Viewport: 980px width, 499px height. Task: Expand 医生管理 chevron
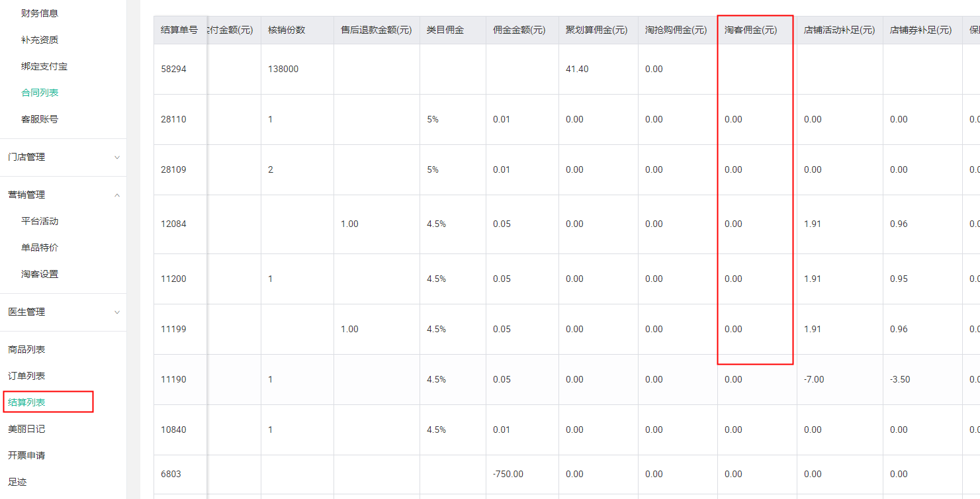pyautogui.click(x=117, y=312)
